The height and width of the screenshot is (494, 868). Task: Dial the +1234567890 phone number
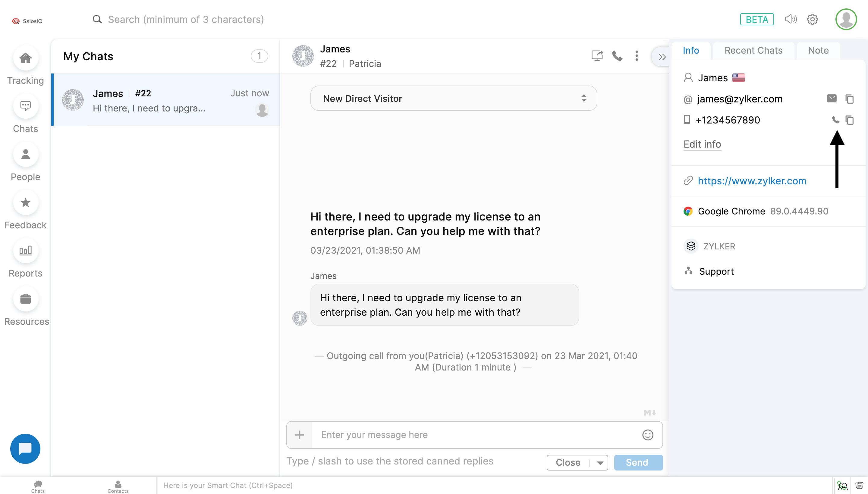coord(835,120)
